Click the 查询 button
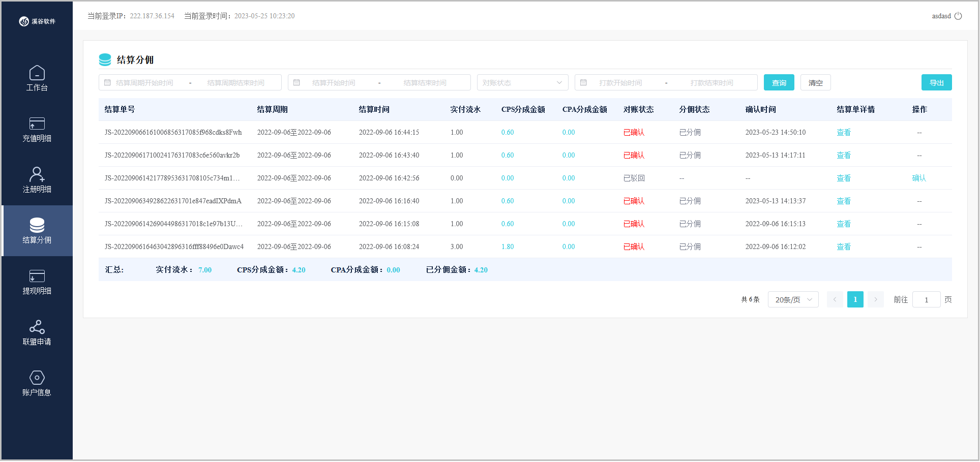Viewport: 980px width, 462px height. [x=779, y=82]
